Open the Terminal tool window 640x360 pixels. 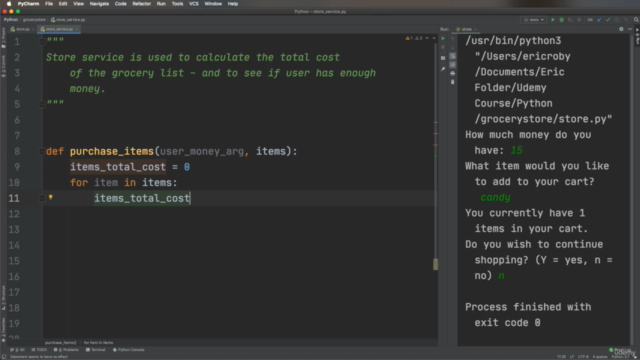click(96, 350)
